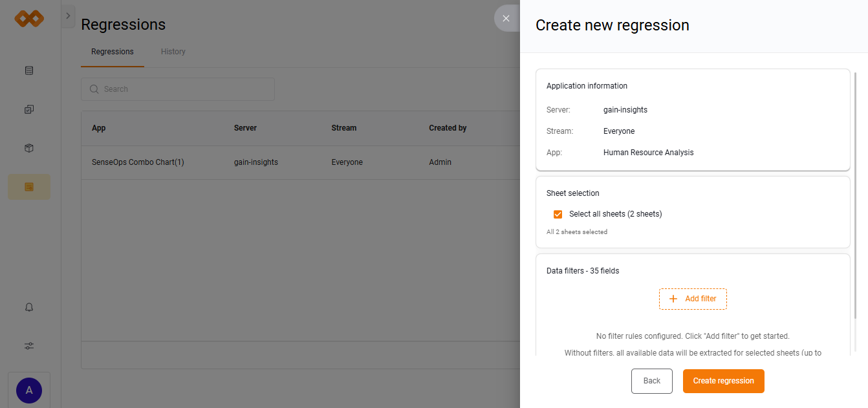Click the Back button
This screenshot has width=868, height=408.
click(x=651, y=381)
